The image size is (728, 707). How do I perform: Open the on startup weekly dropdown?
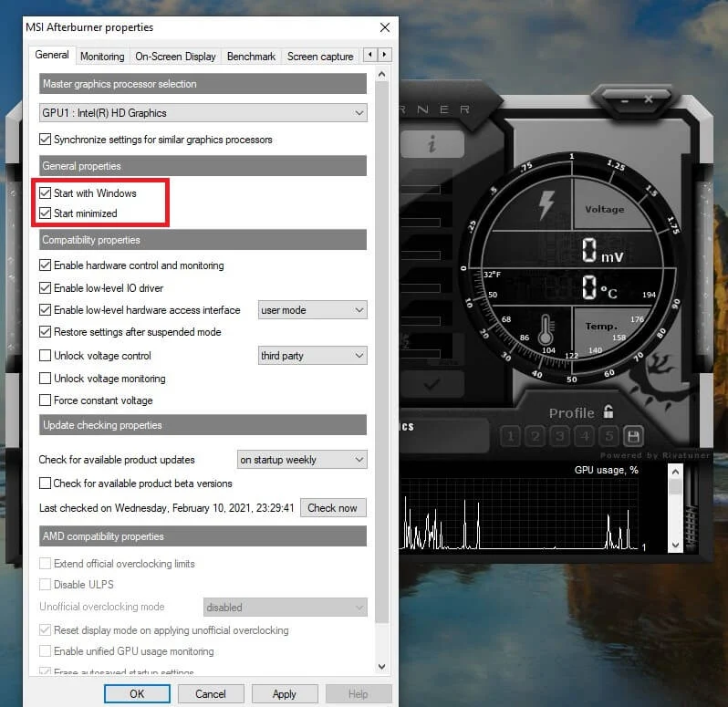coord(302,460)
